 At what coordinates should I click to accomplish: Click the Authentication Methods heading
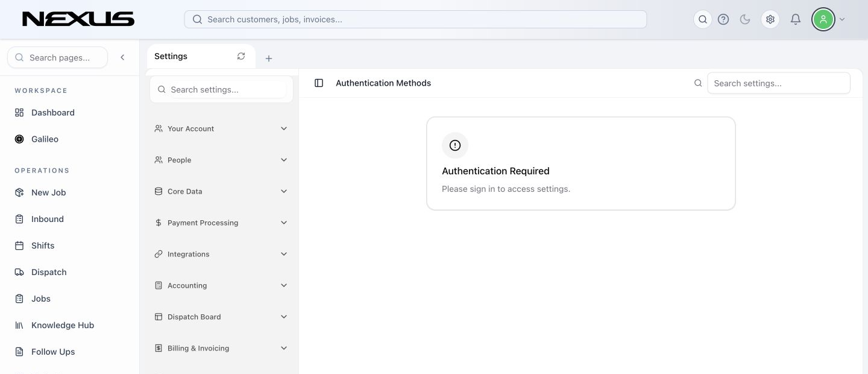(x=383, y=83)
